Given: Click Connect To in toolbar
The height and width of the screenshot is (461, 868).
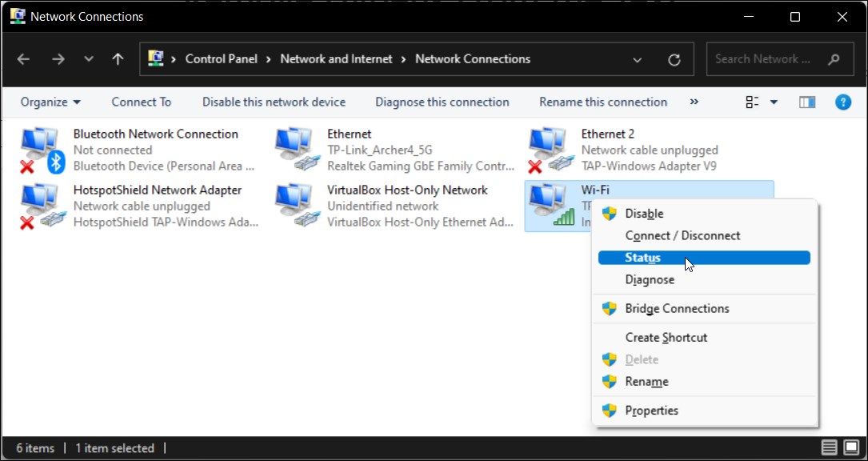Looking at the screenshot, I should 141,102.
